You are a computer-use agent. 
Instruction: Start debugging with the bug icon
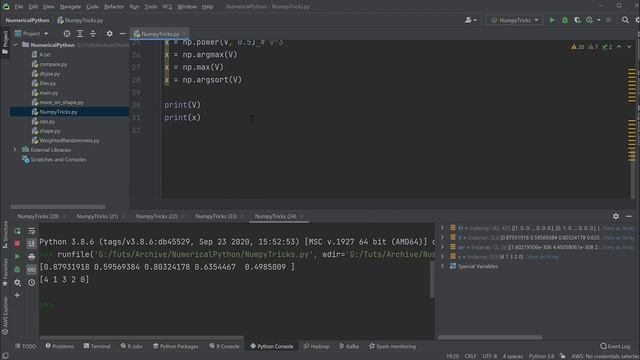pos(564,20)
